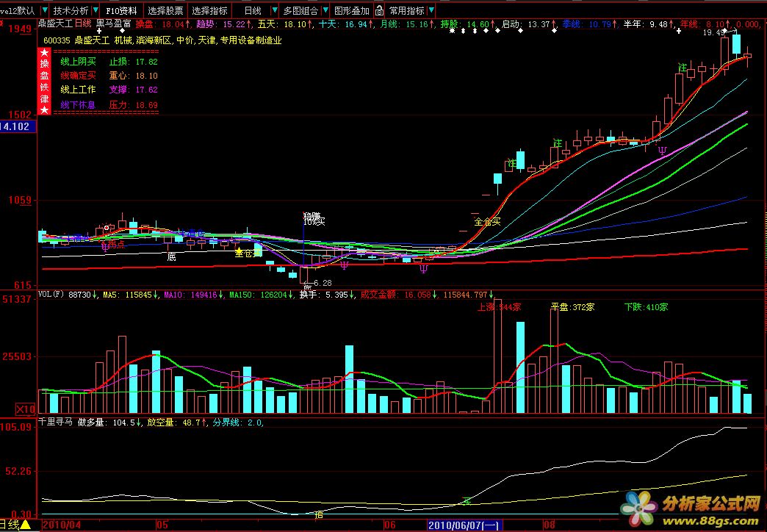
Task: Switch to the 日线 period button in the toolbar
Action: pyautogui.click(x=253, y=10)
